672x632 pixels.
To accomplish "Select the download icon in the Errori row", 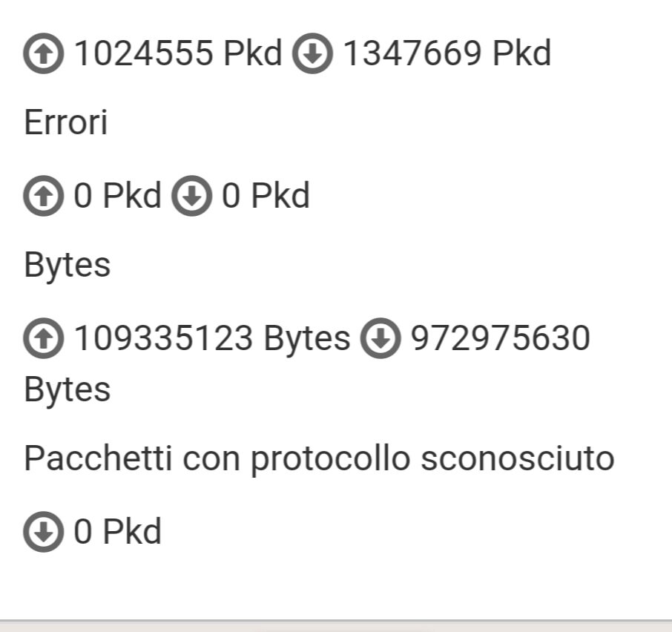I will click(x=191, y=195).
